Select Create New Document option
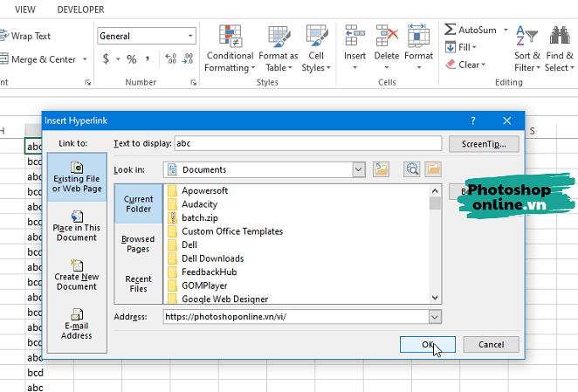This screenshot has width=578, height=392. tap(77, 275)
